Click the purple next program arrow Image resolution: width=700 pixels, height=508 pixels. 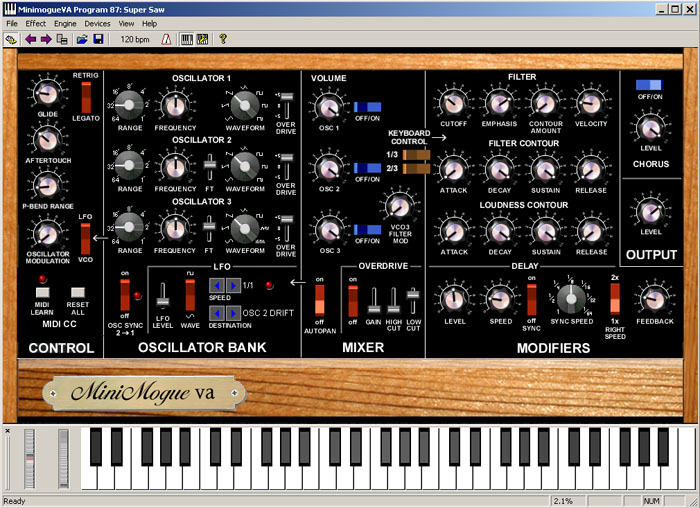point(46,39)
